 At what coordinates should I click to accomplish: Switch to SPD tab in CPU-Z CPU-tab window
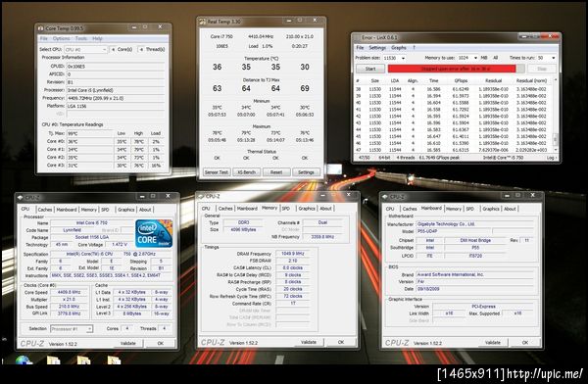[x=106, y=210]
